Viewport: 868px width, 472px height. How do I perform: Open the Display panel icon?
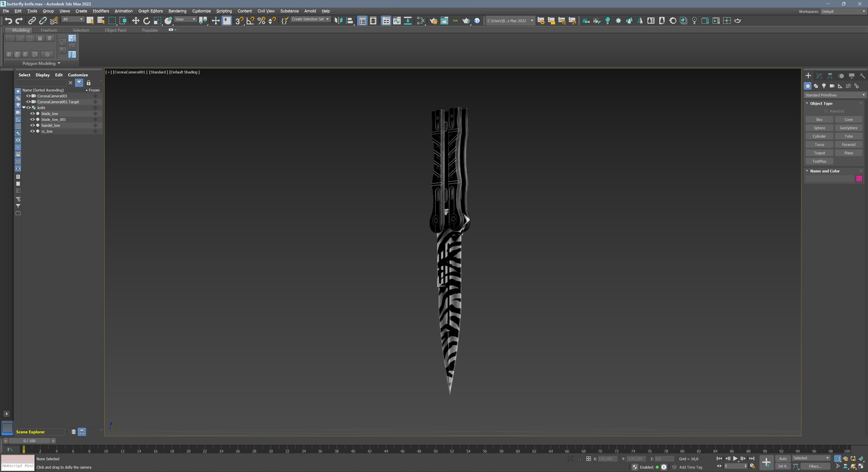click(851, 76)
